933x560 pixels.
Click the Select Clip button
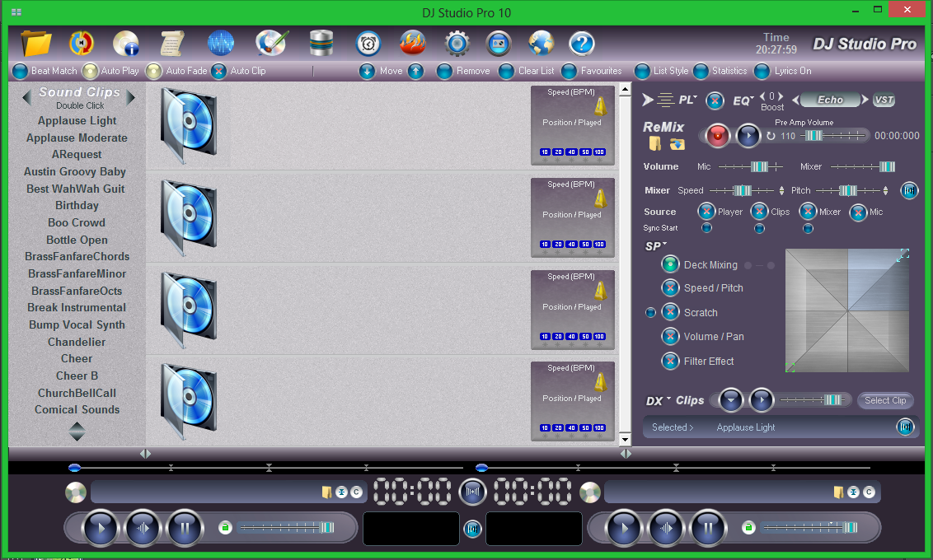click(x=885, y=400)
